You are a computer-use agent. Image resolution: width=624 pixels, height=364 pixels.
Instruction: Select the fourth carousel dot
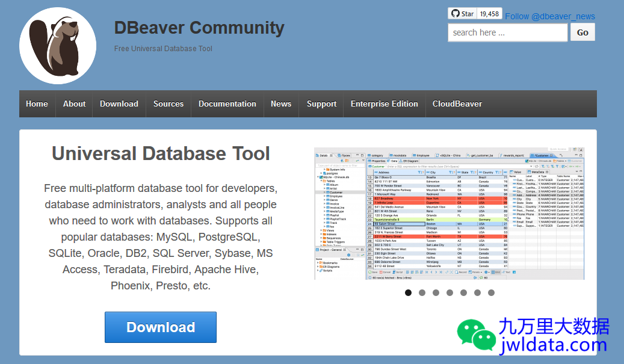[449, 293]
